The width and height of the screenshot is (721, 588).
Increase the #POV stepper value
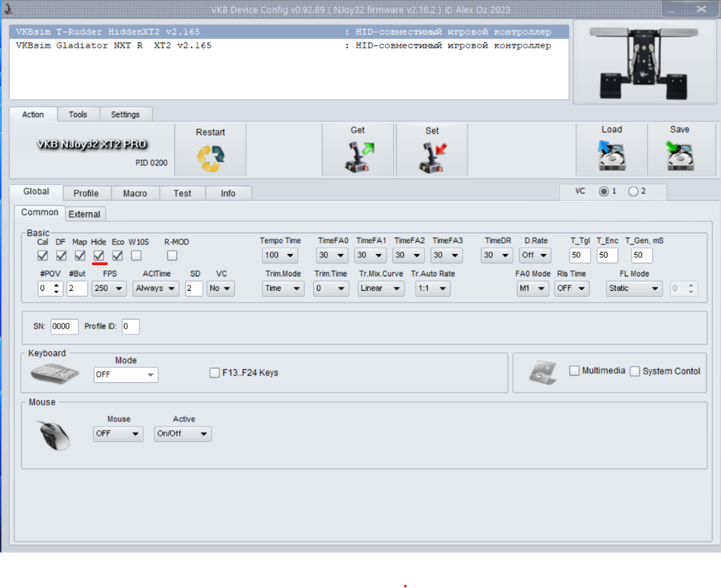coord(57,285)
